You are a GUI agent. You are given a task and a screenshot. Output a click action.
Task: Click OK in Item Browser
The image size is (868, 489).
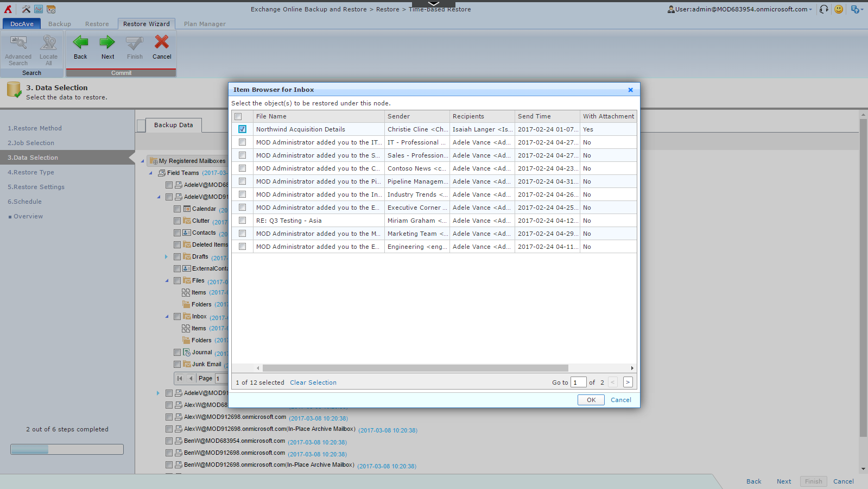pos(591,400)
